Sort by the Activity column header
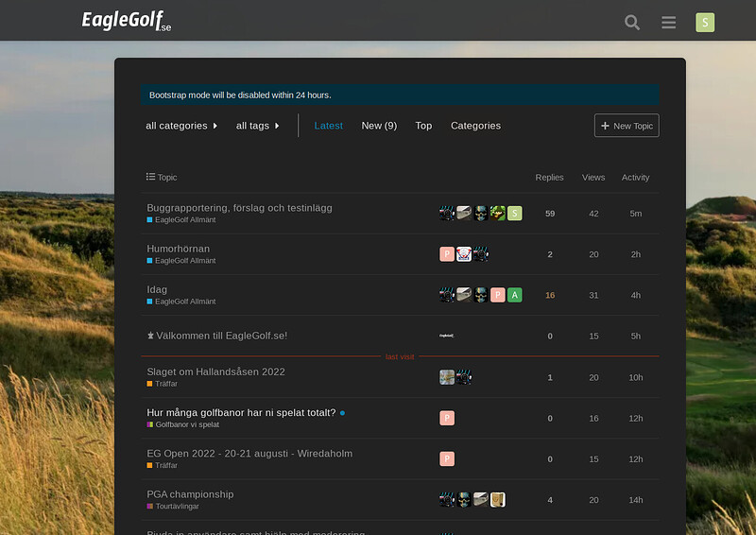The image size is (756, 535). (x=635, y=178)
